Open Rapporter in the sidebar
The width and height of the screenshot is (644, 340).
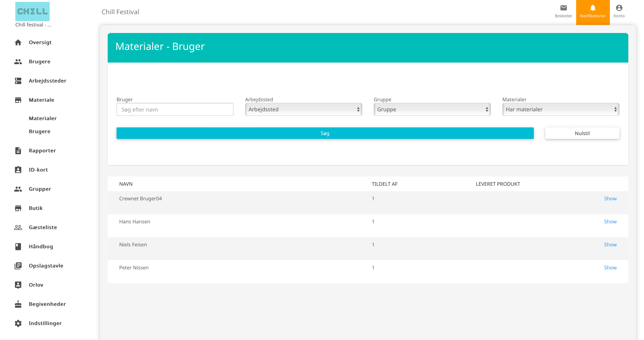coord(42,151)
